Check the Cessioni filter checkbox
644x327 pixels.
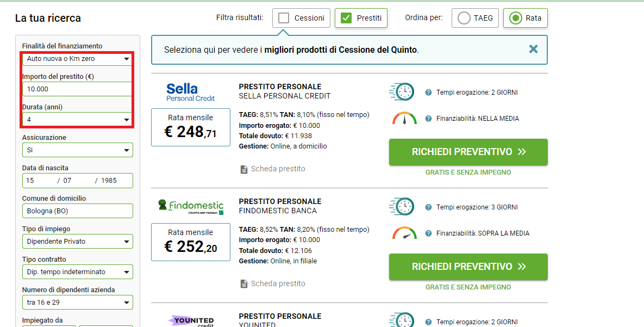pos(283,18)
